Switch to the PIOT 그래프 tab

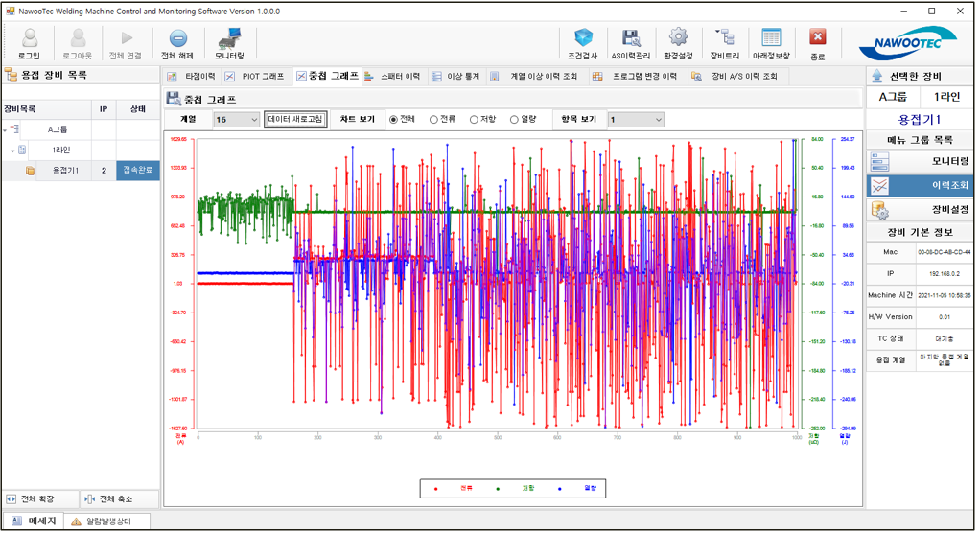pos(255,77)
